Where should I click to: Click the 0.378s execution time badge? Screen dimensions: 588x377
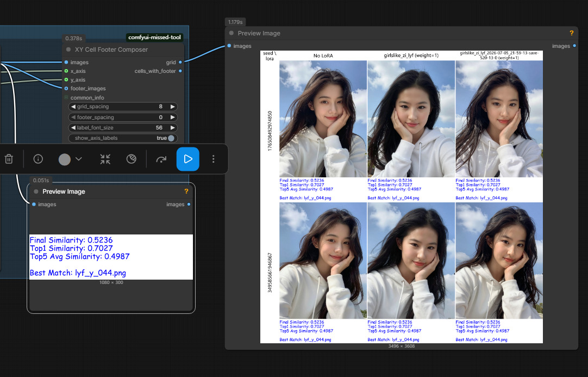click(x=73, y=38)
